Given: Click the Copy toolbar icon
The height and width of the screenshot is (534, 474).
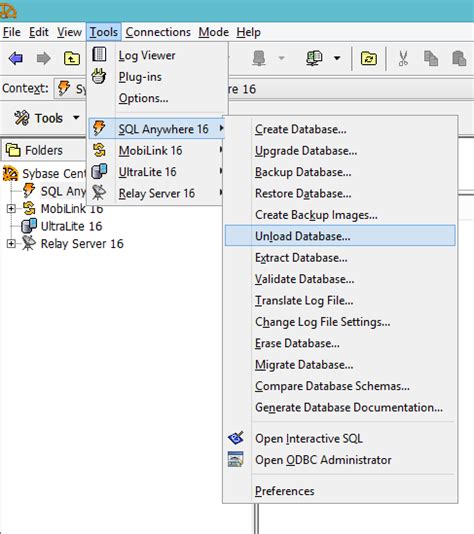Looking at the screenshot, I should pyautogui.click(x=431, y=58).
